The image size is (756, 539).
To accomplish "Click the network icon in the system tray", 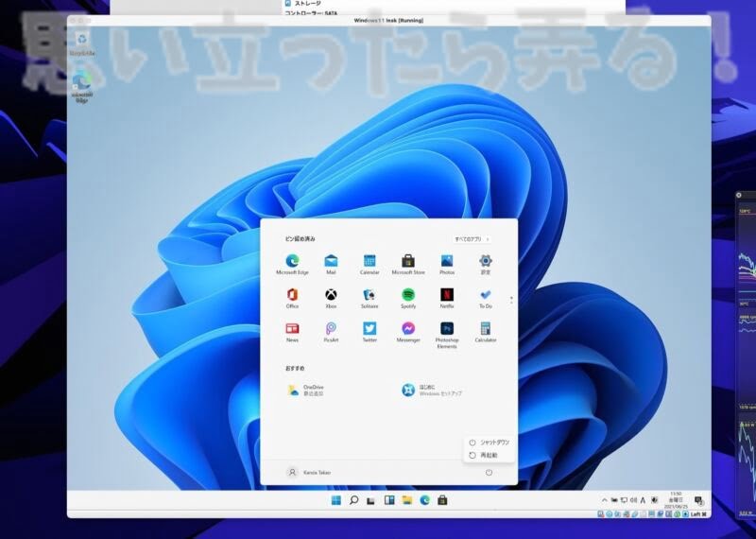I will [x=624, y=500].
